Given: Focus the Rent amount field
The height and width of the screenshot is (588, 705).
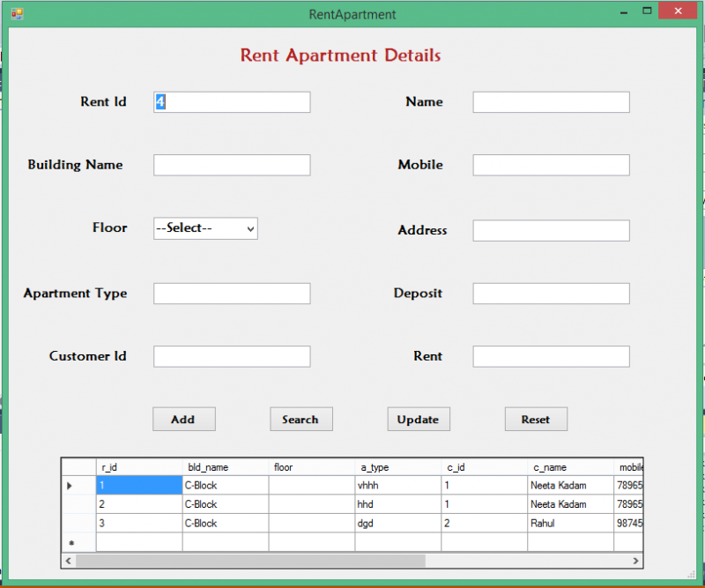Looking at the screenshot, I should (x=551, y=356).
